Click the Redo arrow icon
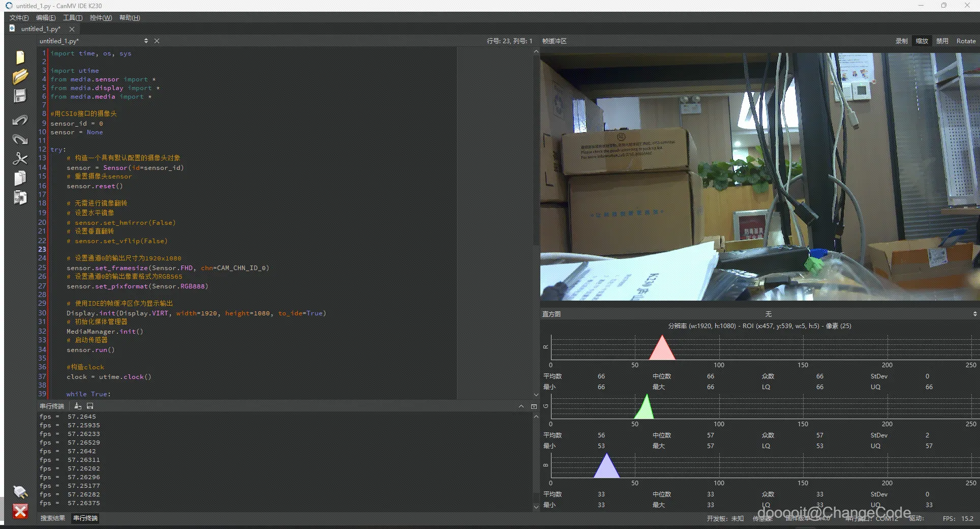Image resolution: width=980 pixels, height=529 pixels. coord(20,139)
